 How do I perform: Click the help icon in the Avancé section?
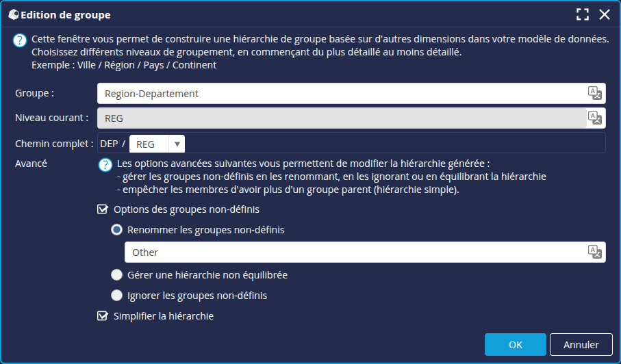[105, 165]
